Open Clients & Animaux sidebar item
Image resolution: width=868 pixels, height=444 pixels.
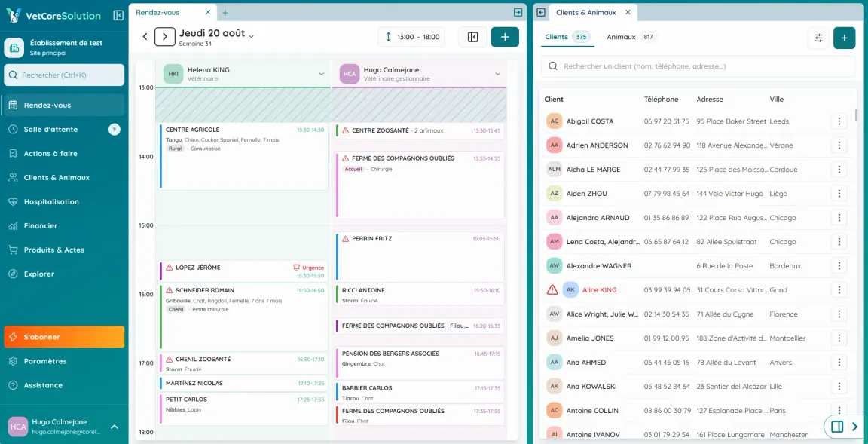tap(64, 178)
